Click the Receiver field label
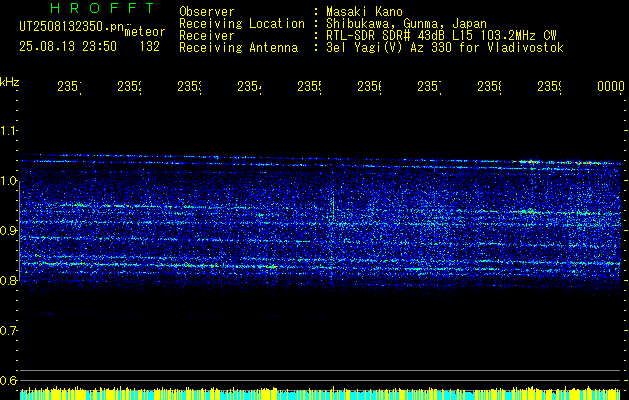 pos(207,36)
